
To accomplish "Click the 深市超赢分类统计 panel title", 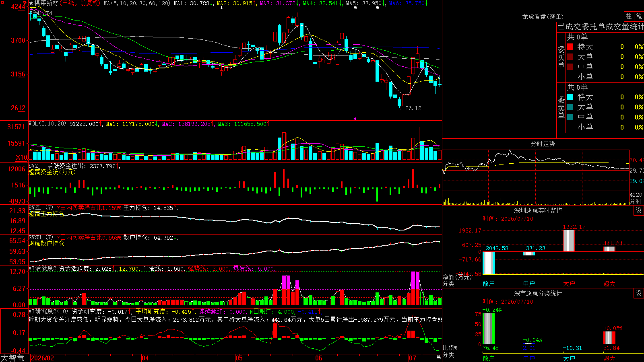I will (x=538, y=293).
